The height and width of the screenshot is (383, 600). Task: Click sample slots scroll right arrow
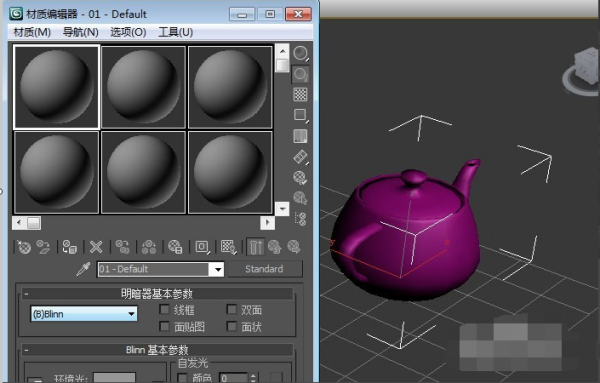267,223
